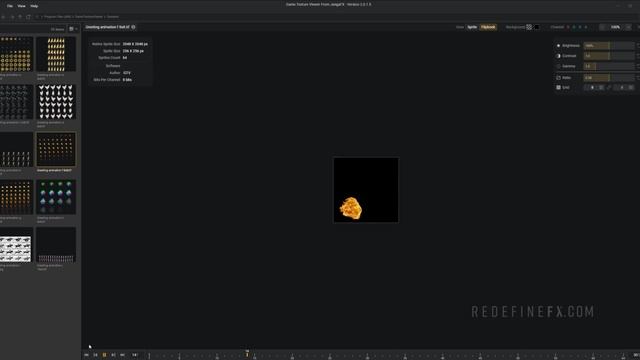
Task: Adjust the Brightness slider
Action: pos(609,46)
